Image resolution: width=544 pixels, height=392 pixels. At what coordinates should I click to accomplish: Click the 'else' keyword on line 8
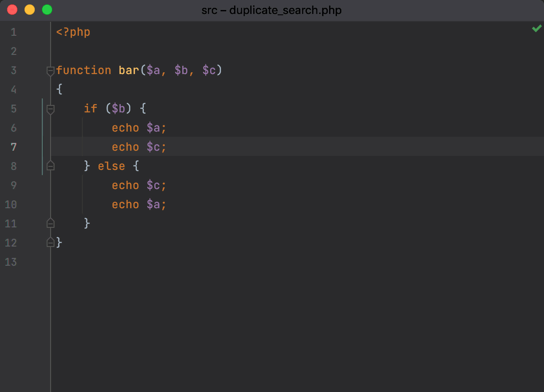tap(112, 166)
